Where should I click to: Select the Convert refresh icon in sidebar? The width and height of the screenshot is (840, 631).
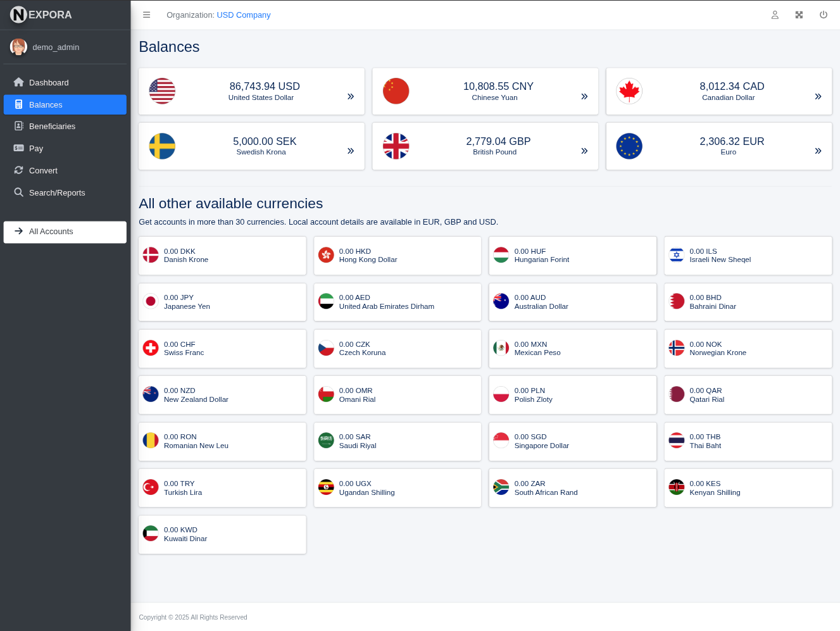pos(19,170)
